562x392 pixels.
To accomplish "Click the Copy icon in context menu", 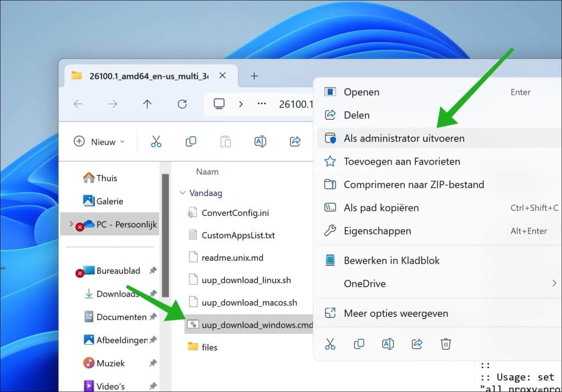I will click(x=359, y=344).
